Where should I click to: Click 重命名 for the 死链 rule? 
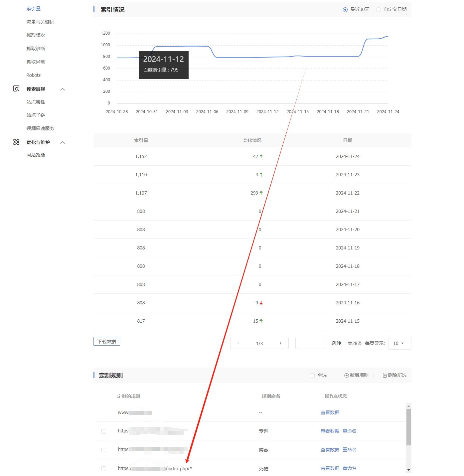(350, 468)
